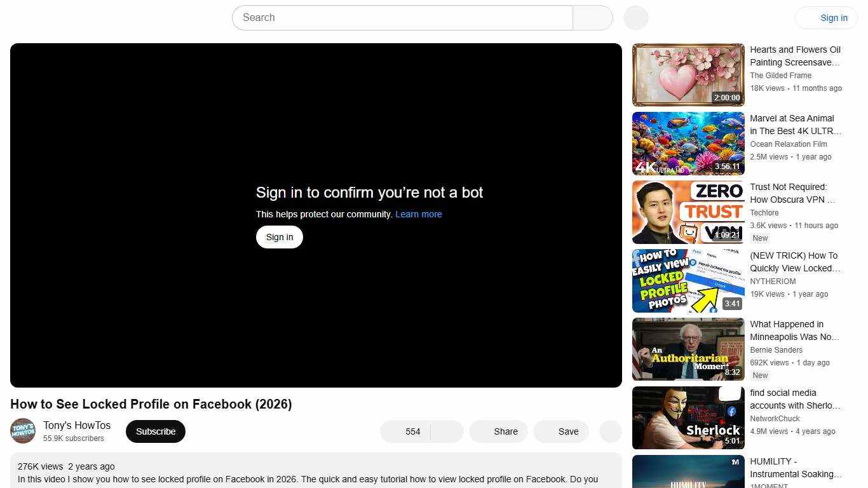This screenshot has width=868, height=488.
Task: Open NetworkChuck's Sherlock social media video
Action: 688,417
